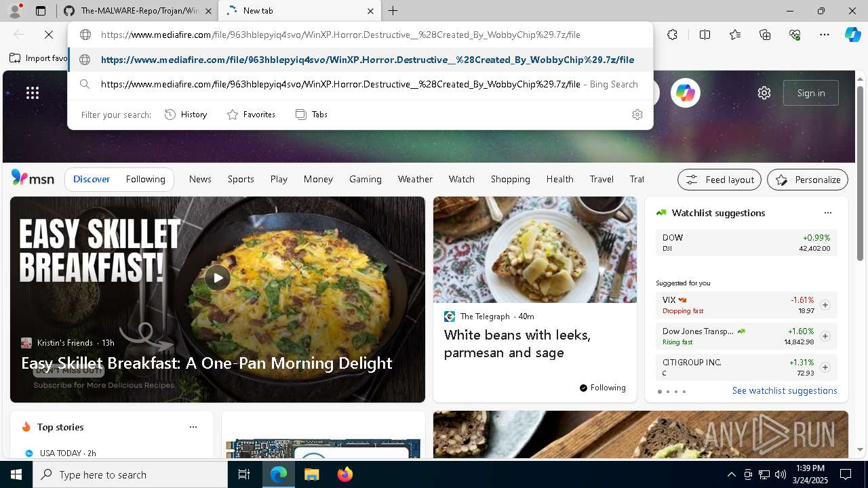This screenshot has width=868, height=488.
Task: Open Top stories more options menu
Action: pyautogui.click(x=193, y=427)
